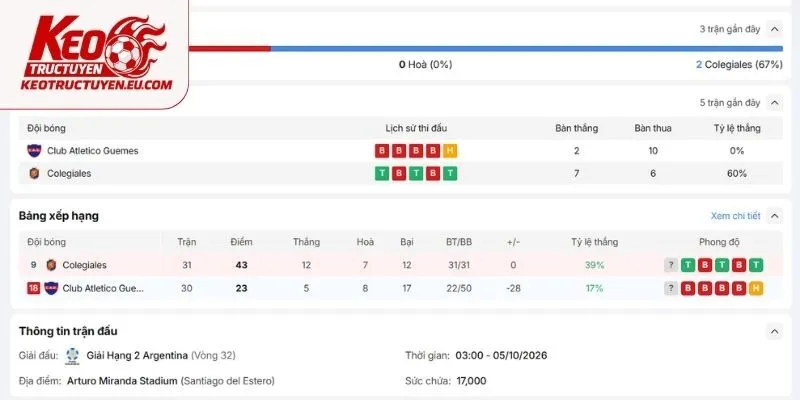800x400 pixels.
Task: Click the Giải Hạng 2 Argentina league logo
Action: 72,356
